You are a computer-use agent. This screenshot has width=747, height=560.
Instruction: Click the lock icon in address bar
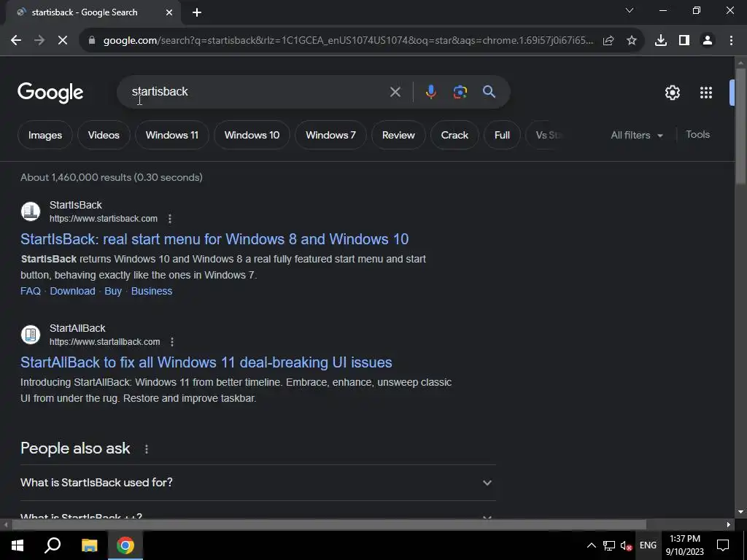pyautogui.click(x=92, y=41)
